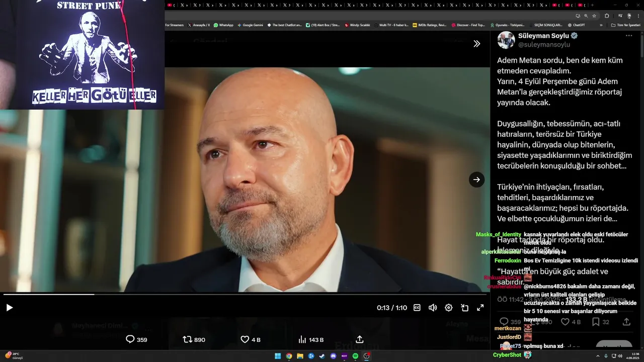This screenshot has height=362, width=644.
Task: Mute the video with the speaker icon
Action: point(433,308)
